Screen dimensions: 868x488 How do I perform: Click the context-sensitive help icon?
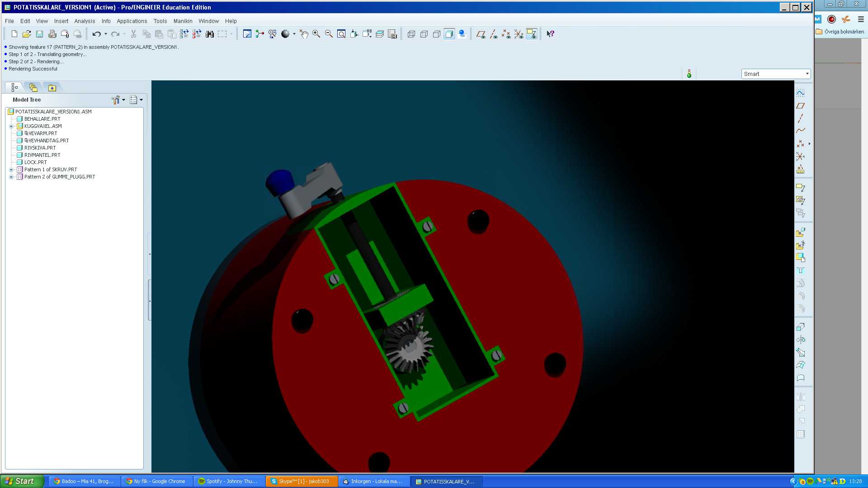551,34
